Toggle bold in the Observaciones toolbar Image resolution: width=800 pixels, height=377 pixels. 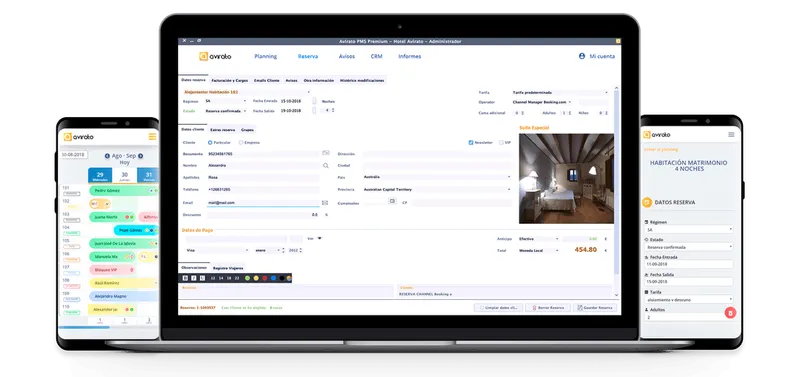tap(185, 278)
